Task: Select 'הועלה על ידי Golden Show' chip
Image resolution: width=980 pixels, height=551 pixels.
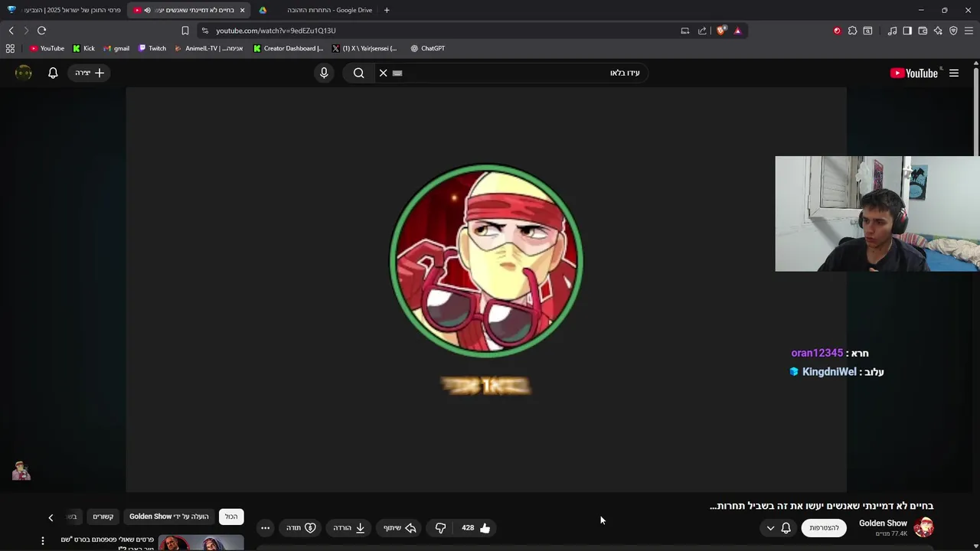Action: (x=169, y=517)
